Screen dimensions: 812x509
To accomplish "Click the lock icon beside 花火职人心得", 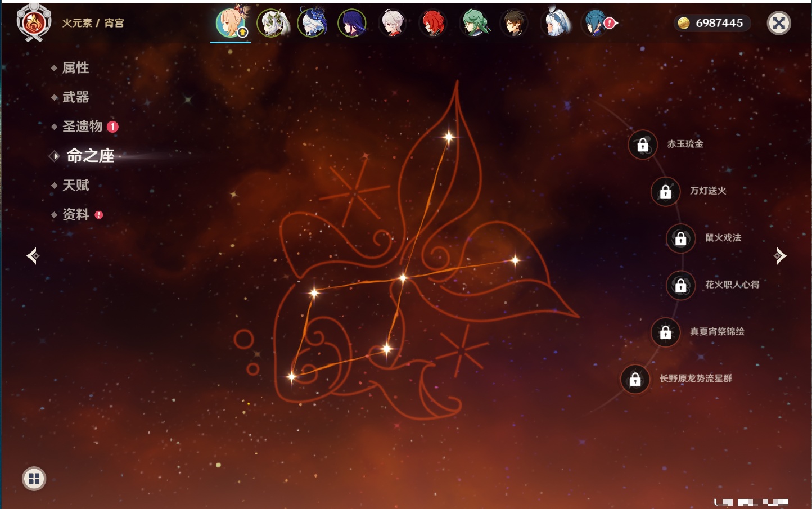I will tap(681, 285).
